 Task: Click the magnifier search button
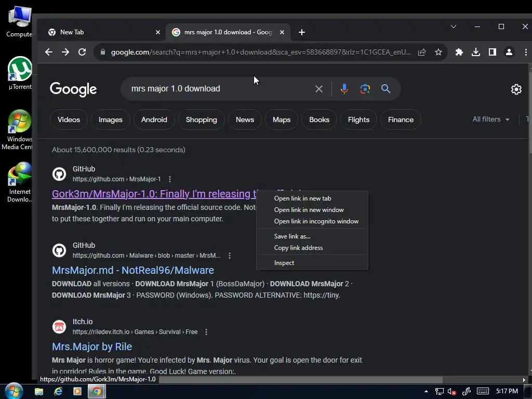click(386, 89)
